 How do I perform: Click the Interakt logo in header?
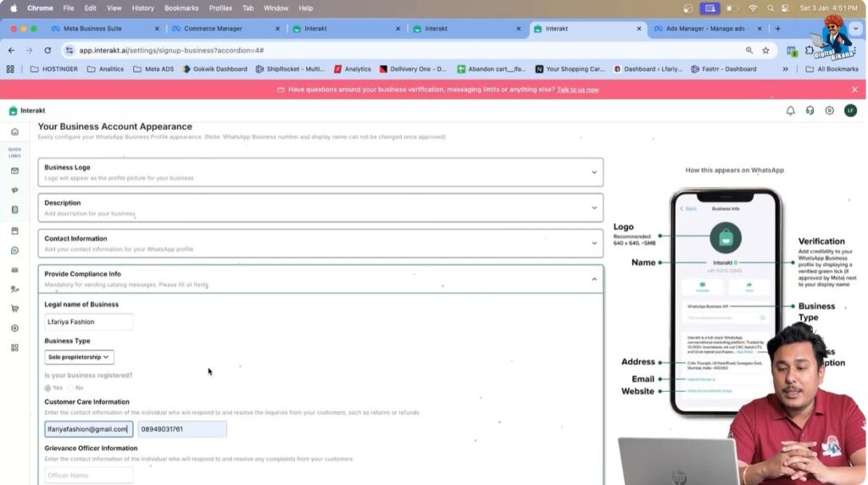click(x=27, y=111)
